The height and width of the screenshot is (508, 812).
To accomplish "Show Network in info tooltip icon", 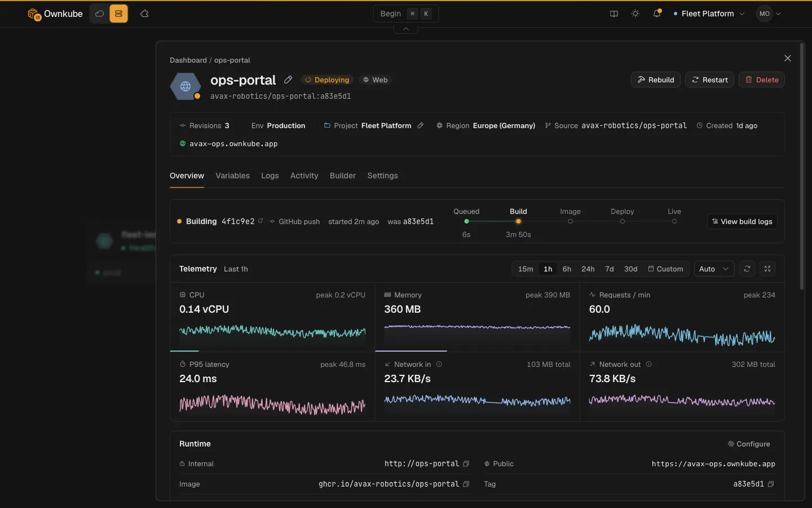I will coord(439,364).
